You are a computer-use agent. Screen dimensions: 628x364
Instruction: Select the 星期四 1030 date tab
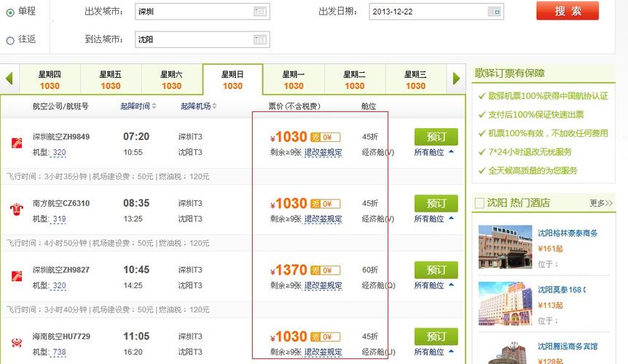(x=50, y=80)
